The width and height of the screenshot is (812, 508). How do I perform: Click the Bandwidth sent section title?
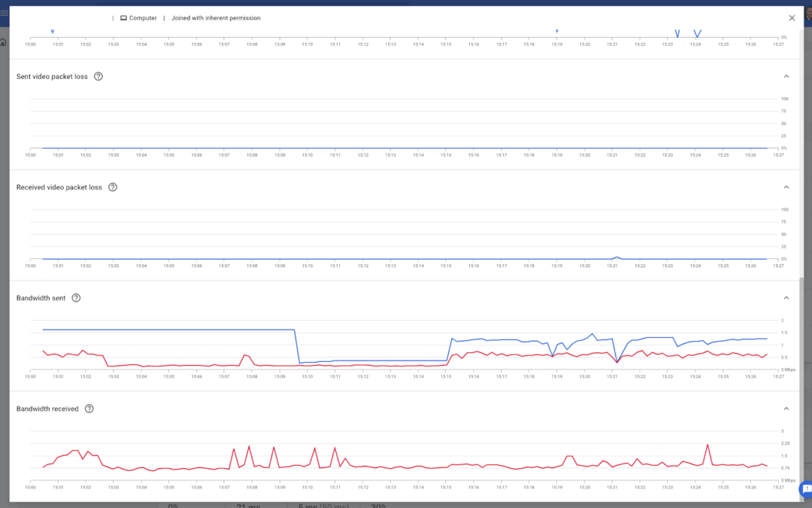[x=41, y=298]
